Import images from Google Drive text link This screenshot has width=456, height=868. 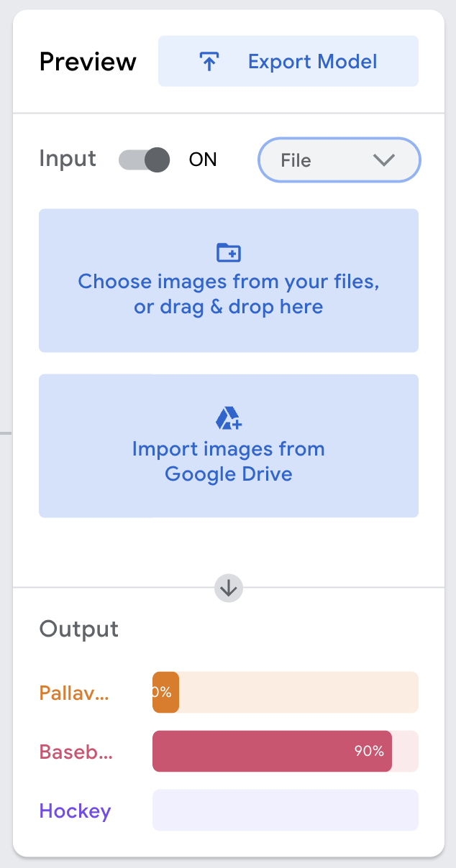[x=229, y=461]
